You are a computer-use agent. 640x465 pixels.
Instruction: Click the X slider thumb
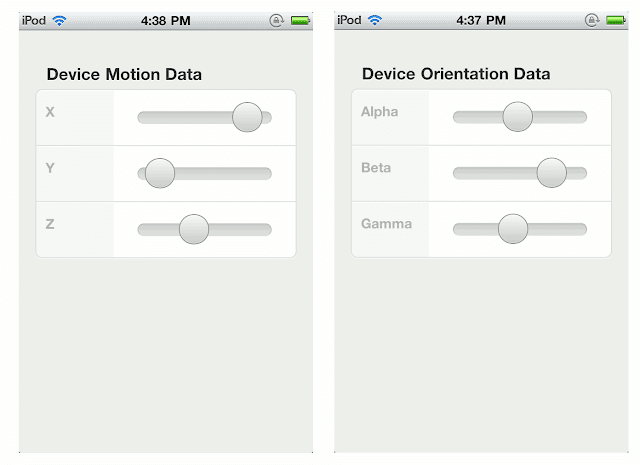(247, 118)
